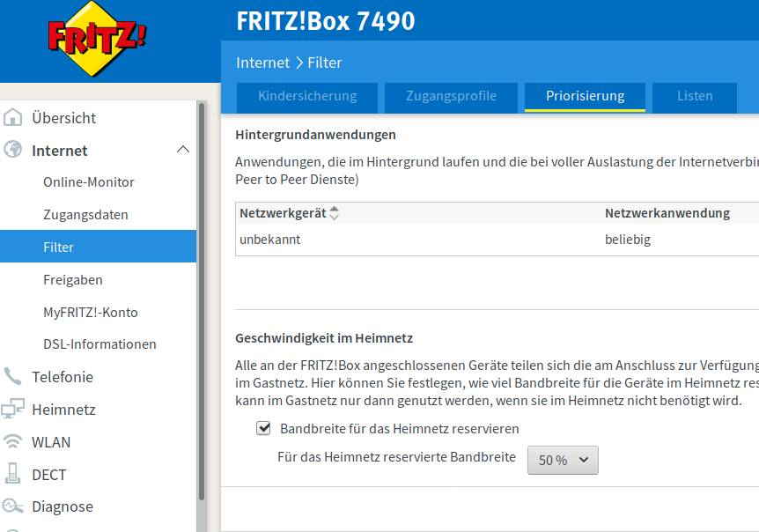Click the Hintergrundanwendungen heading
759x532 pixels.
pyautogui.click(x=315, y=135)
